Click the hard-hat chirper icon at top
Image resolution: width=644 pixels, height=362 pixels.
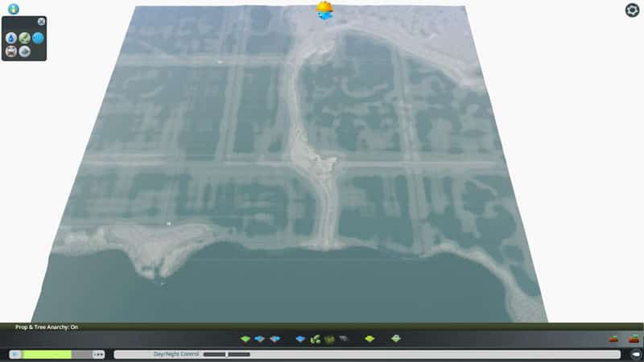coord(324,10)
